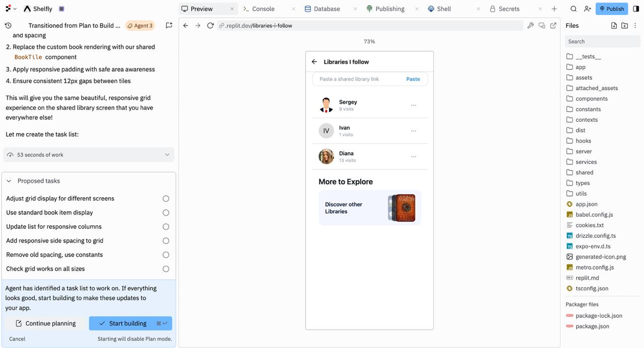Start a new chat icon
The image size is (644, 348).
click(169, 25)
